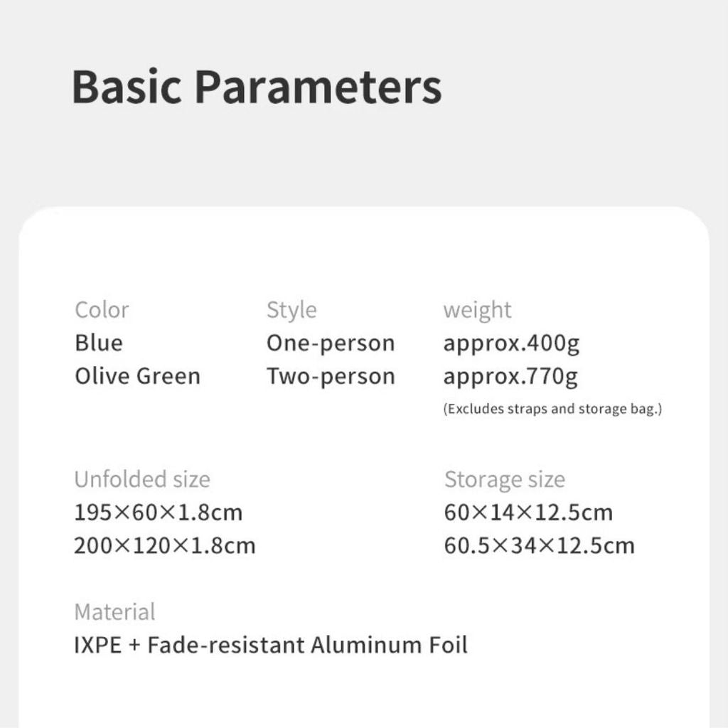The width and height of the screenshot is (728, 728).
Task: Select the 'Blue' color value
Action: coord(99,343)
